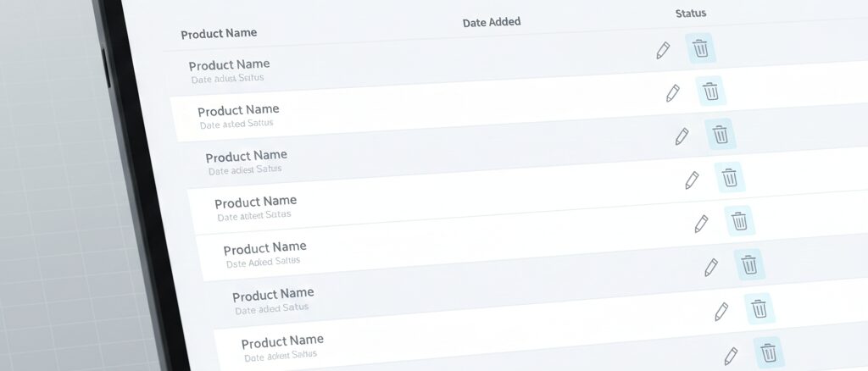Click the trash icon in the fifth product row
The width and height of the screenshot is (868, 371).
point(740,221)
